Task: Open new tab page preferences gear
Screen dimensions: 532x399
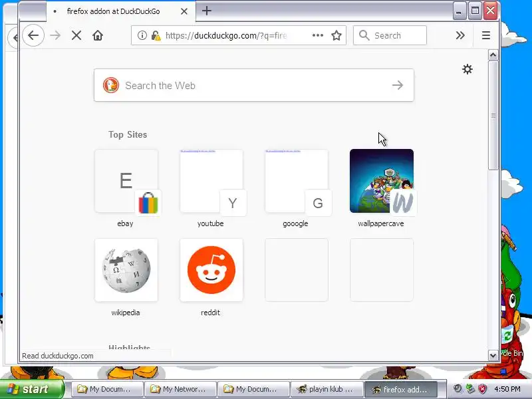Action: (467, 69)
